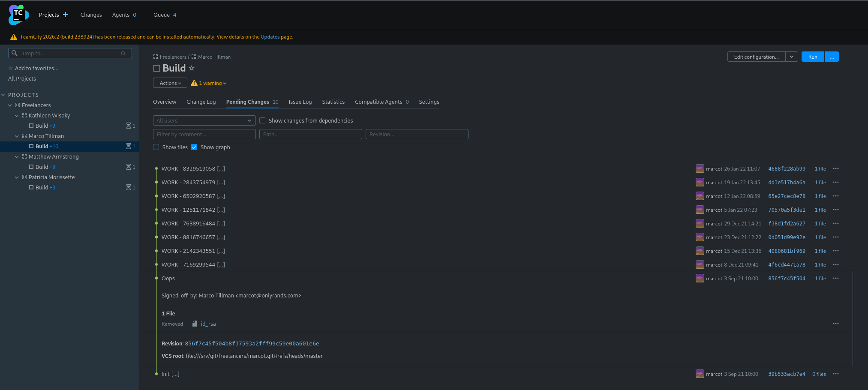Open more options for Init commit
868x390 pixels.
(836, 374)
